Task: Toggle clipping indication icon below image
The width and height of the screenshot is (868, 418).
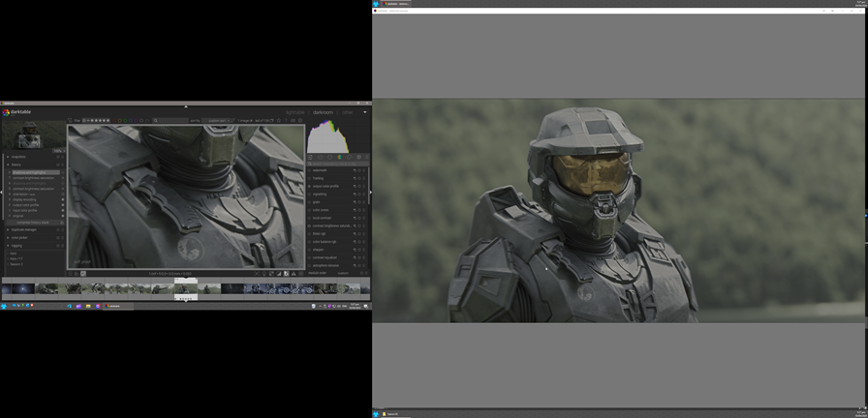Action: coord(278,273)
